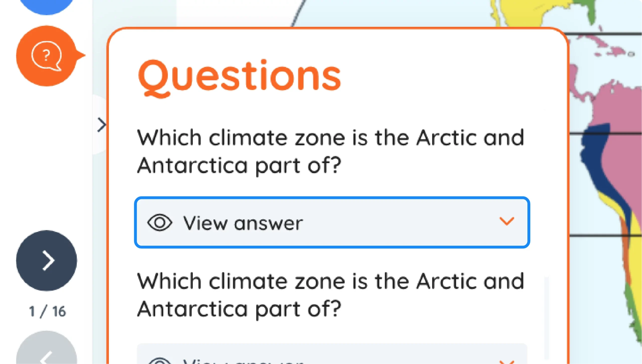Click the blue circular button above the question icon
Viewport: 642px width, 364px height.
coord(46,5)
